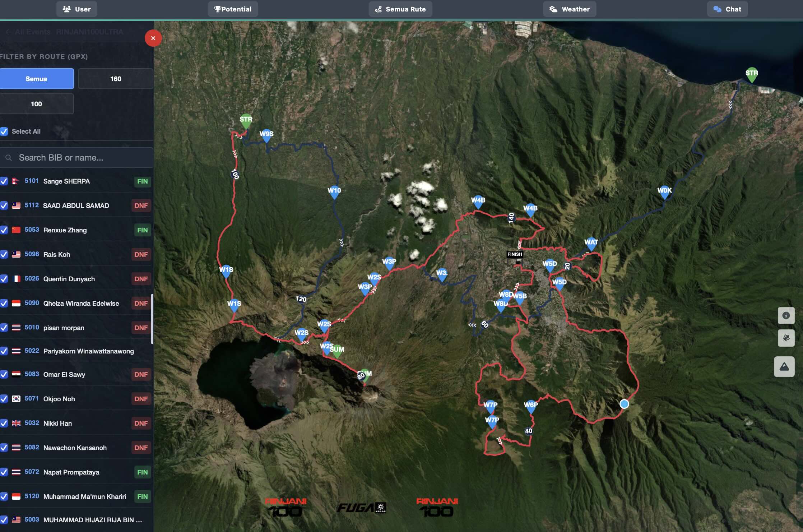This screenshot has height=532, width=803.
Task: Click the blue runner position dot
Action: point(625,404)
